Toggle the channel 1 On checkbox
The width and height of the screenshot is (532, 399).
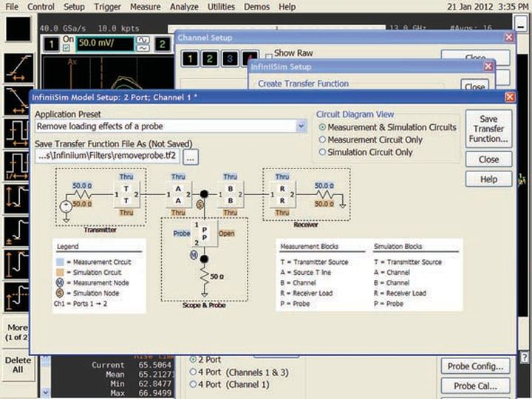(66, 48)
